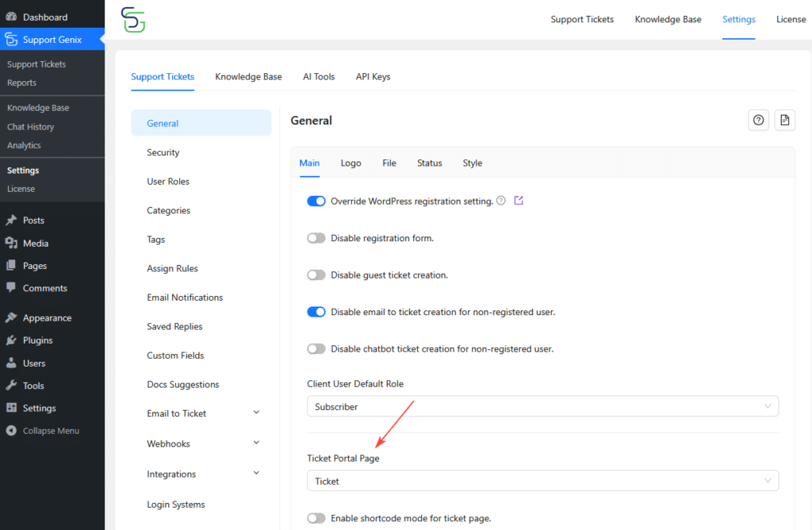Image resolution: width=812 pixels, height=530 pixels.
Task: Enable shortcode mode for ticket page
Action: [x=316, y=518]
